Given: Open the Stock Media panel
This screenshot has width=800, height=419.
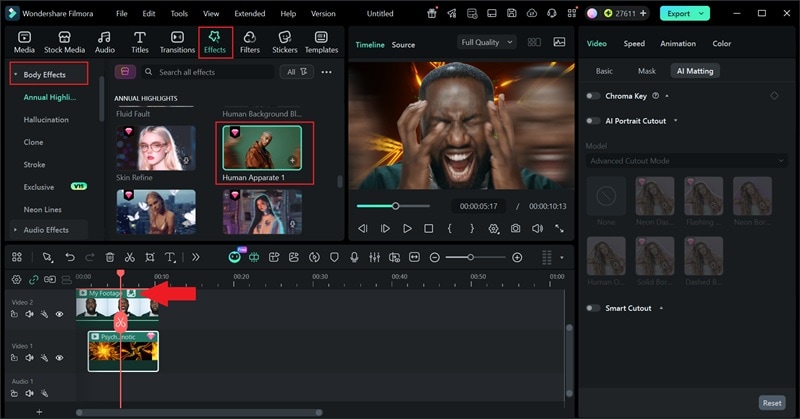Looking at the screenshot, I should (x=64, y=42).
